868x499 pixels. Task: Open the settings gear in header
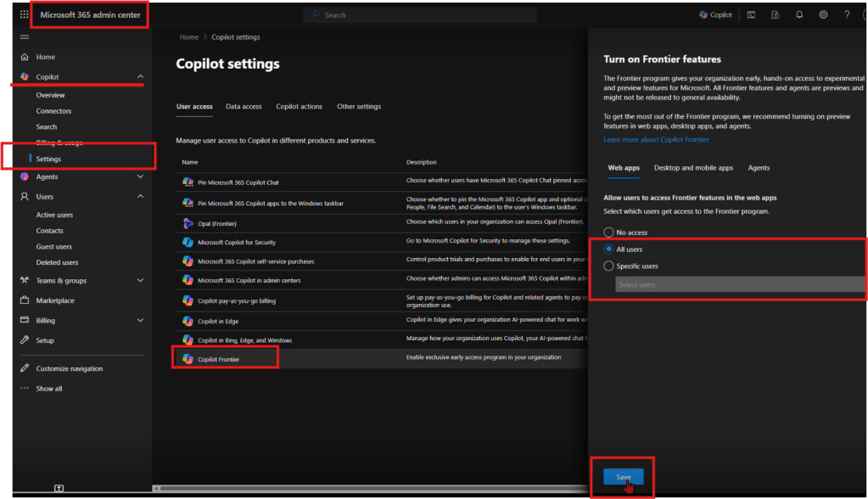(x=822, y=14)
